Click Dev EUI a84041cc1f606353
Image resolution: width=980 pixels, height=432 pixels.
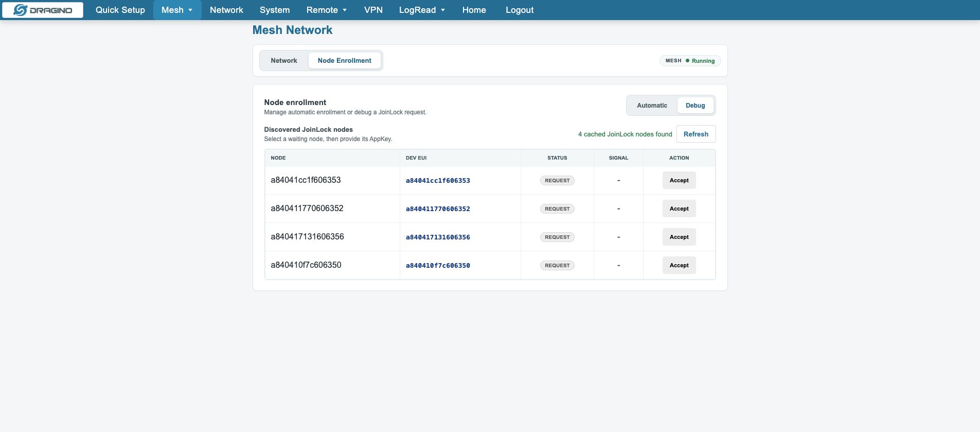pos(438,181)
